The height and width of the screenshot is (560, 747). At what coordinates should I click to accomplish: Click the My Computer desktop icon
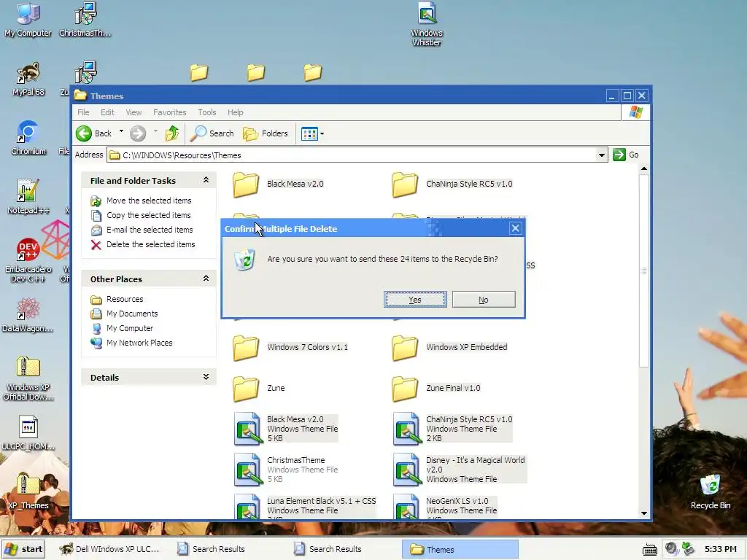click(28, 20)
